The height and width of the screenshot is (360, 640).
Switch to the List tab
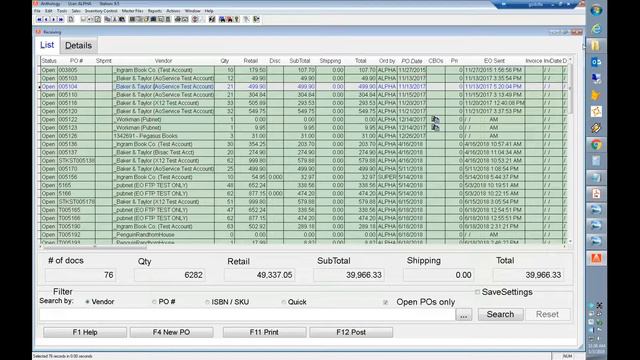pyautogui.click(x=47, y=45)
